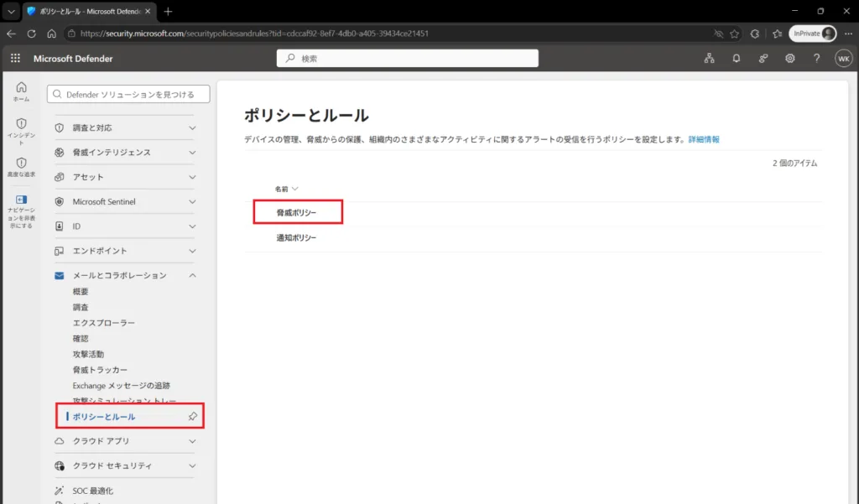
Task: Open 脅威トラッカー from the sidebar
Action: pos(100,370)
